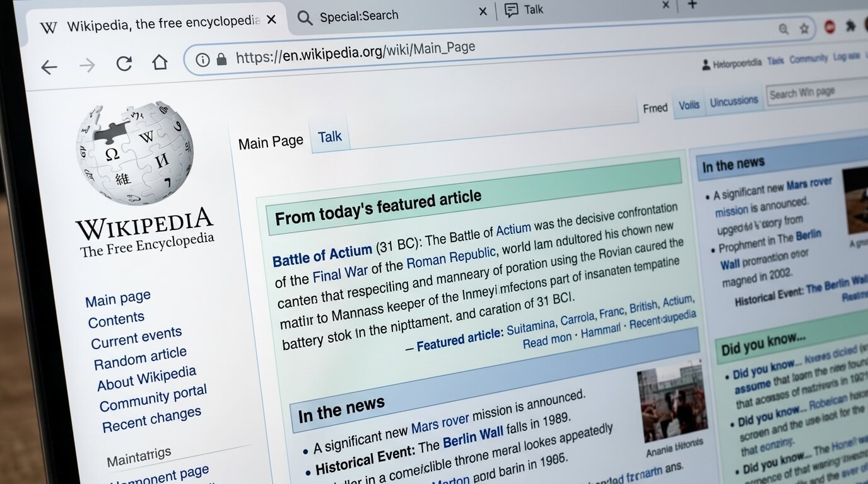Close the Special:Search tab
This screenshot has width=868, height=484.
click(483, 11)
